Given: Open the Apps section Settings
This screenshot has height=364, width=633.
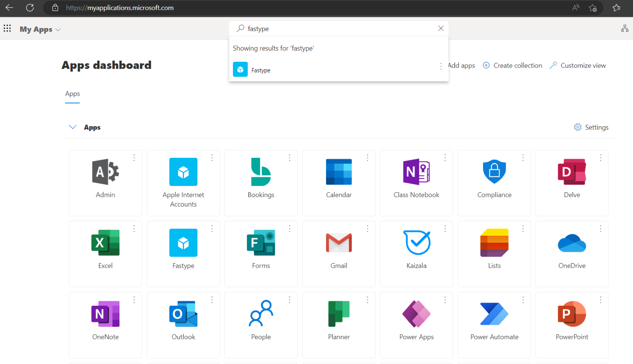Looking at the screenshot, I should [591, 127].
